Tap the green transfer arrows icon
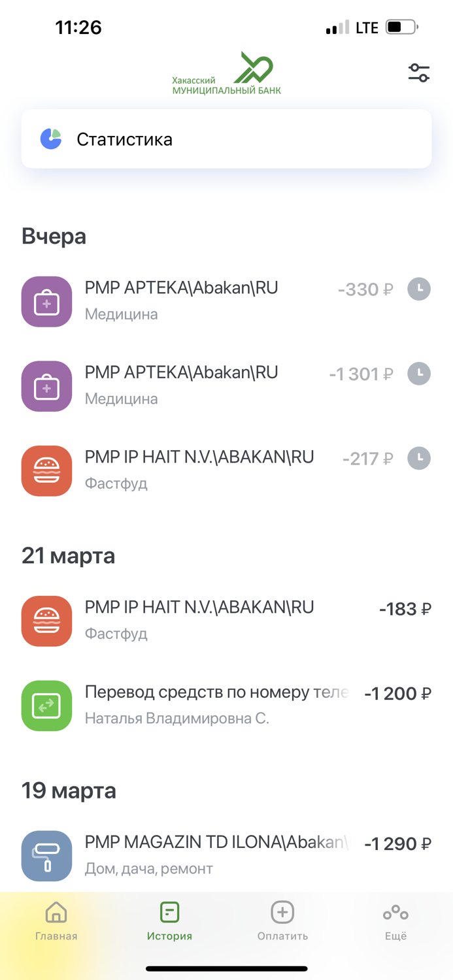Screen dimensions: 453x980 (46, 706)
